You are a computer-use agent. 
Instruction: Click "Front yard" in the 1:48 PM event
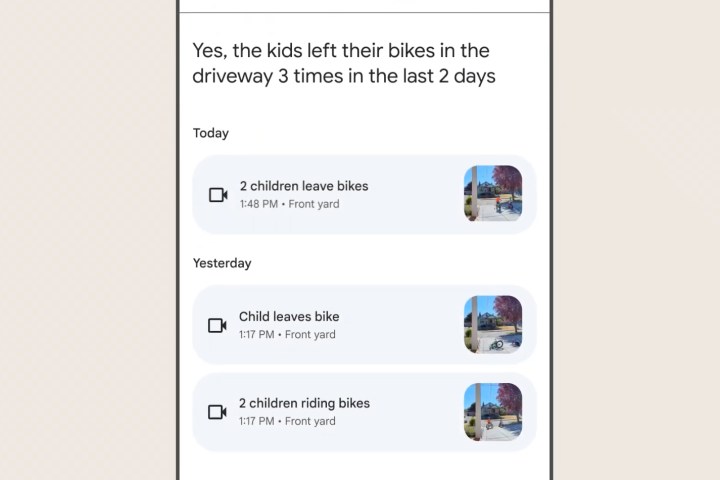point(313,204)
